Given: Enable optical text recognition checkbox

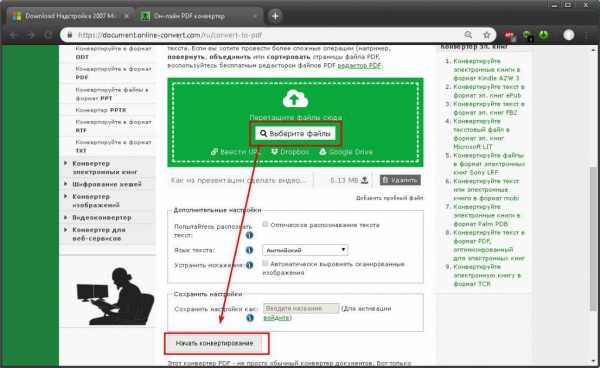Looking at the screenshot, I should (x=265, y=224).
